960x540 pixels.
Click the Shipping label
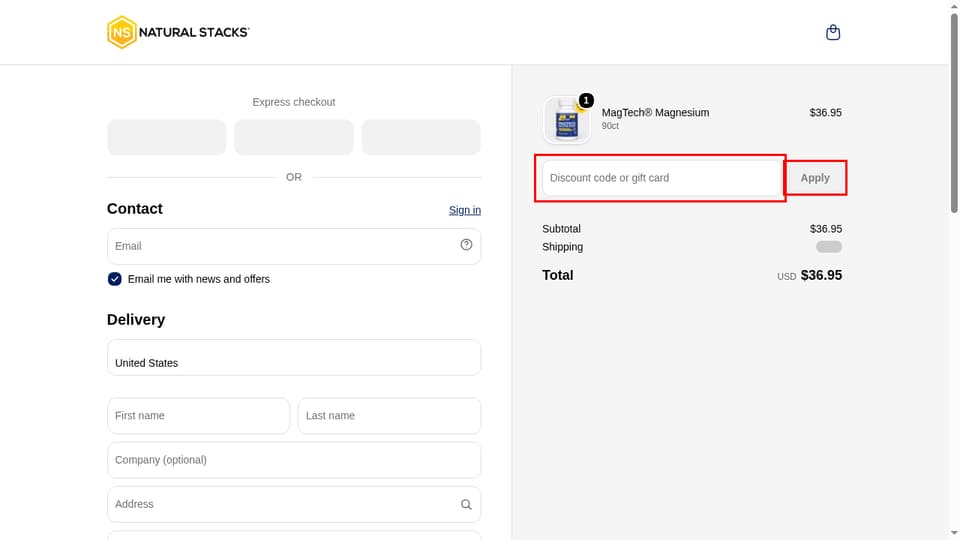562,247
